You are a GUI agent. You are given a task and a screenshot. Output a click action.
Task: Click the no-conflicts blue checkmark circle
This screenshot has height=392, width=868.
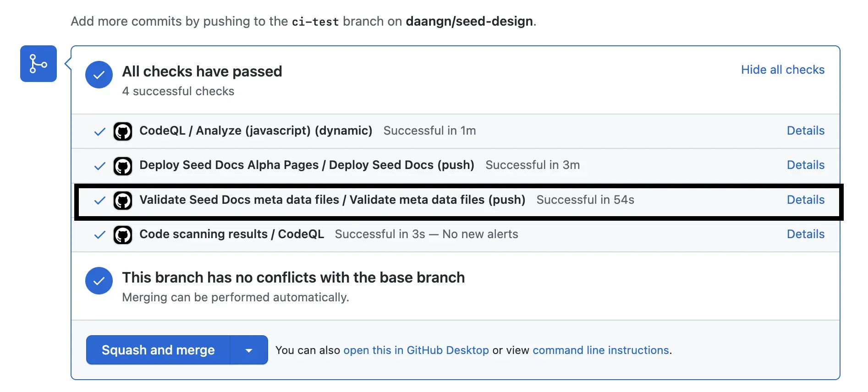coord(99,281)
